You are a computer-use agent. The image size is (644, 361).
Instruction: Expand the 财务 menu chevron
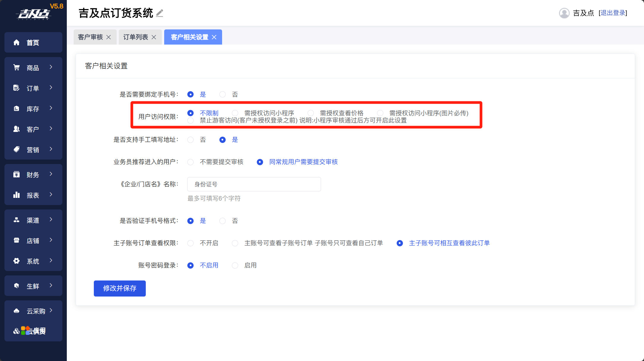point(51,174)
